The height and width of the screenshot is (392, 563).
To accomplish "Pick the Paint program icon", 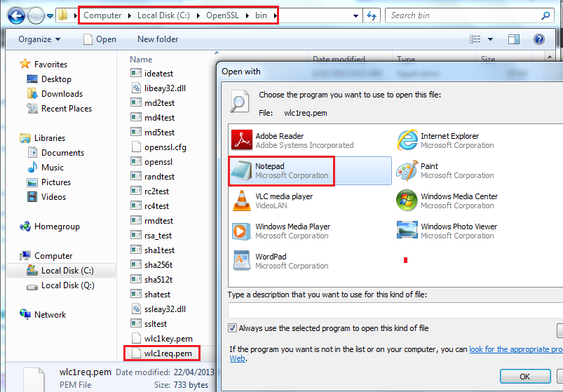I will tap(407, 170).
